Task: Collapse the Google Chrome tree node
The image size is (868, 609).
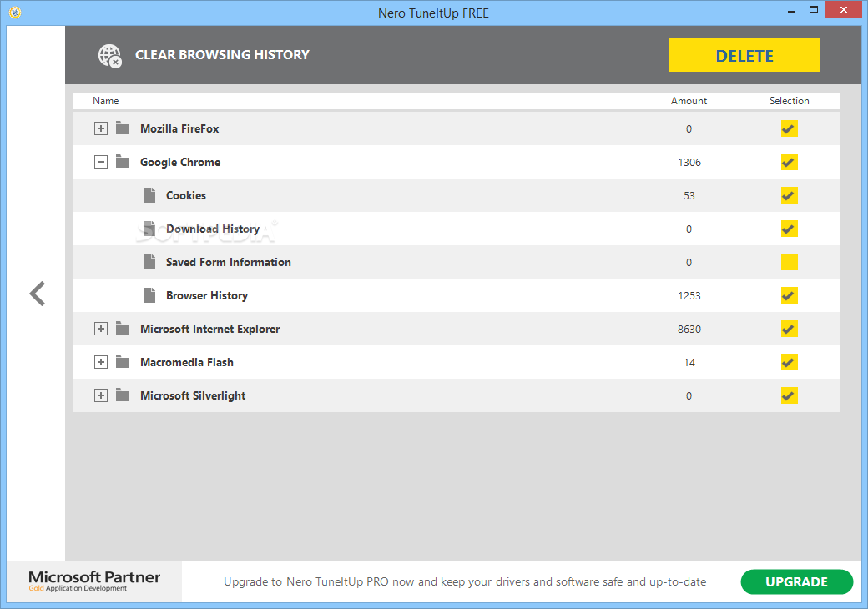Action: tap(101, 162)
